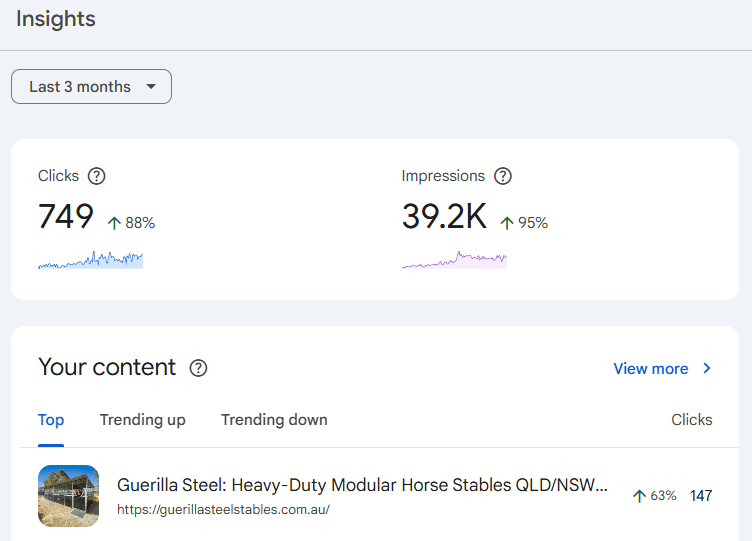Click the green up arrow beside 95%
Image resolution: width=752 pixels, height=541 pixels.
point(507,223)
